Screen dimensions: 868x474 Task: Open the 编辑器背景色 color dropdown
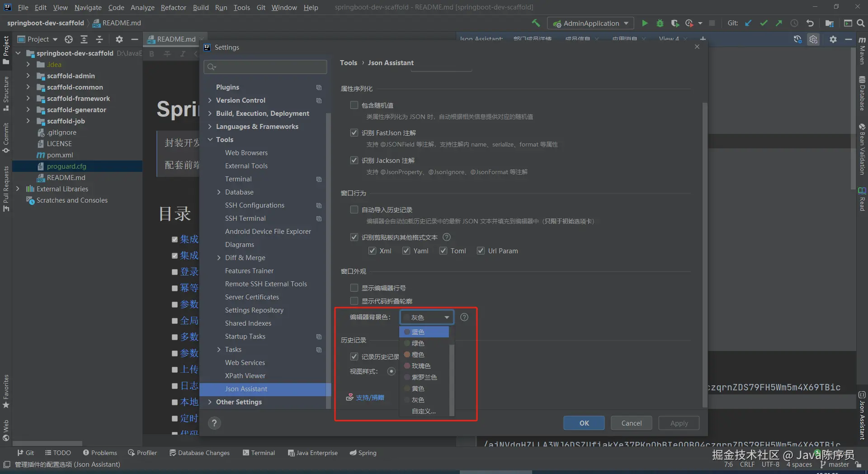426,318
